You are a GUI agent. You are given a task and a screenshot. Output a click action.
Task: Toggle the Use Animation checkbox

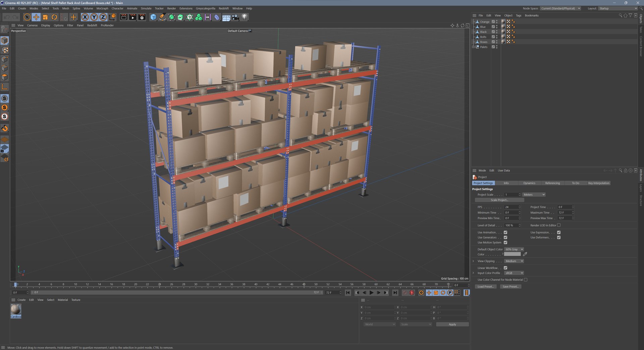tap(505, 232)
